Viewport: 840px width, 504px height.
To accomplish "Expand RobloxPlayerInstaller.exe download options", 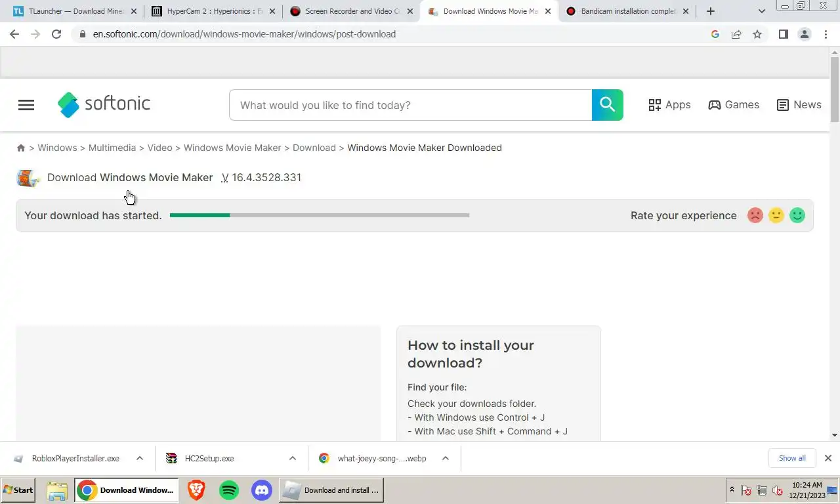I will tap(140, 459).
